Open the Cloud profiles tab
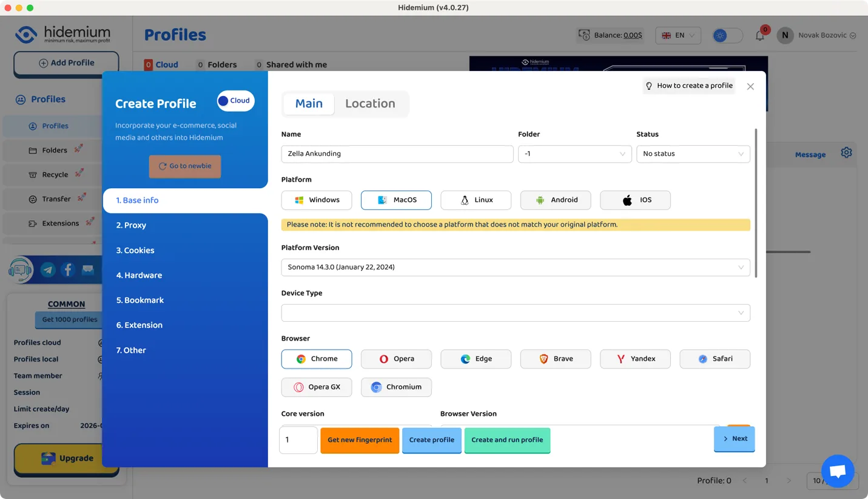Screen dimensions: 868x499 click(x=161, y=64)
